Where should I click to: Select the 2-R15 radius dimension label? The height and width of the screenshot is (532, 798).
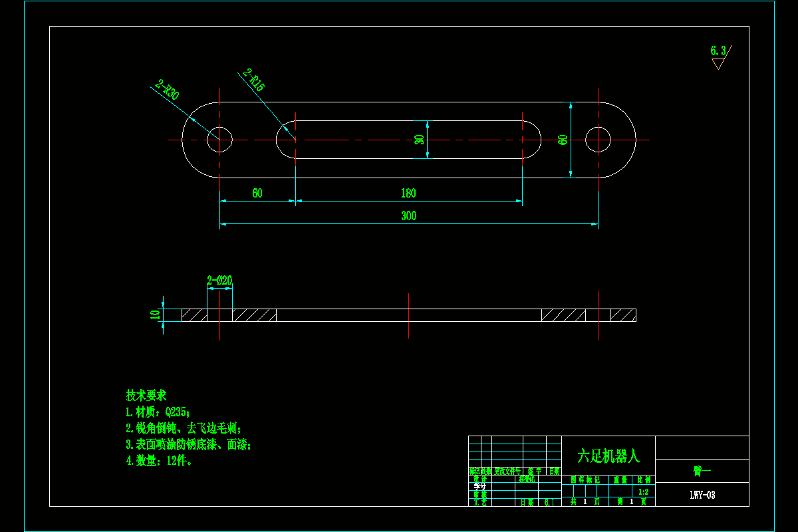click(255, 79)
